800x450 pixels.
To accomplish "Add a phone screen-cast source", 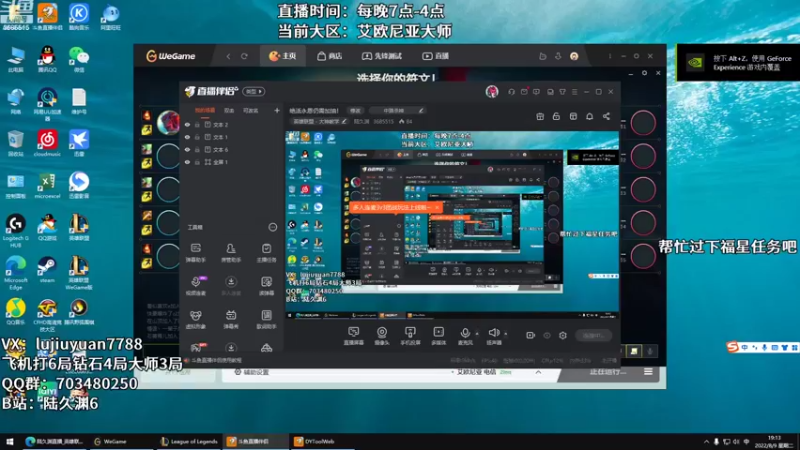I will coord(410,336).
